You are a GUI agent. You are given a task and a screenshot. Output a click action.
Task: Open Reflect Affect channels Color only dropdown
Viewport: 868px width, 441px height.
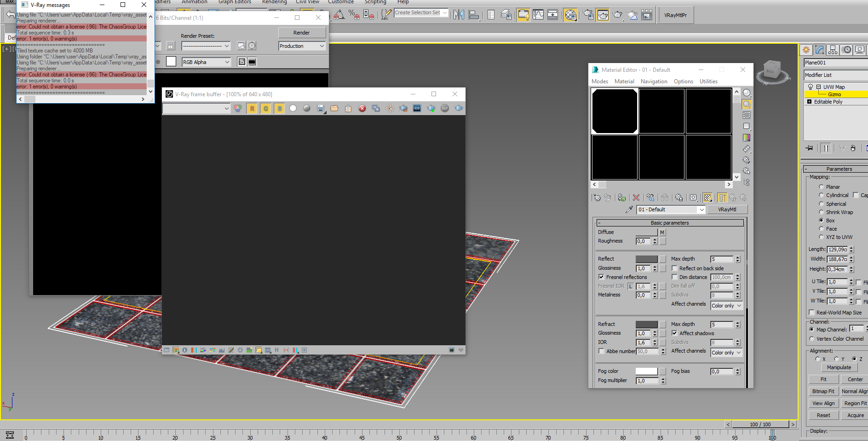726,306
